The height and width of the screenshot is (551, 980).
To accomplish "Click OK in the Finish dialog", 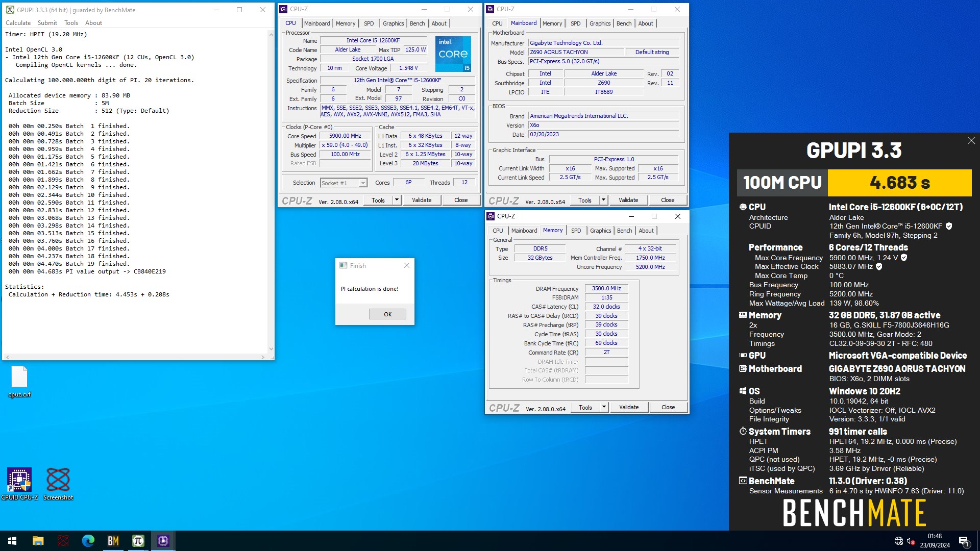I will (x=387, y=314).
